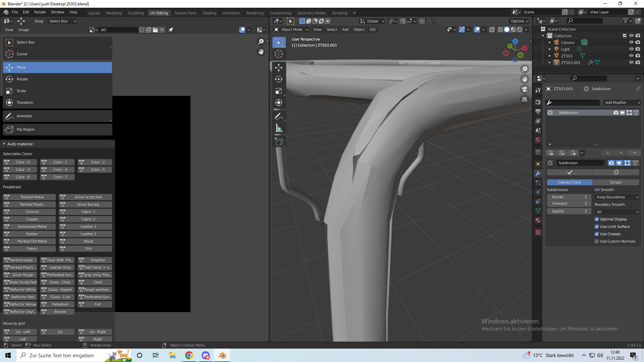Select the Measure tool in 3D viewport
The width and height of the screenshot is (644, 362).
point(279,128)
